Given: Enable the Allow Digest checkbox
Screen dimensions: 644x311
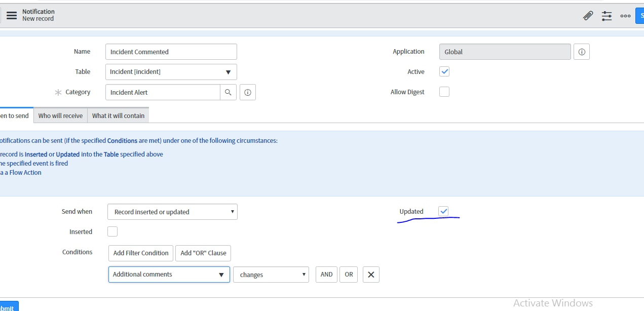Looking at the screenshot, I should 444,92.
